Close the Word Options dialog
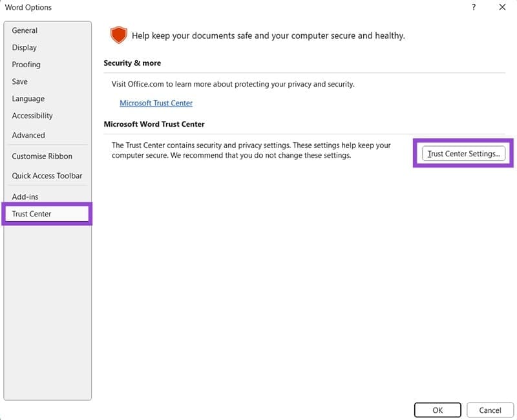This screenshot has height=420, width=517. pyautogui.click(x=502, y=7)
